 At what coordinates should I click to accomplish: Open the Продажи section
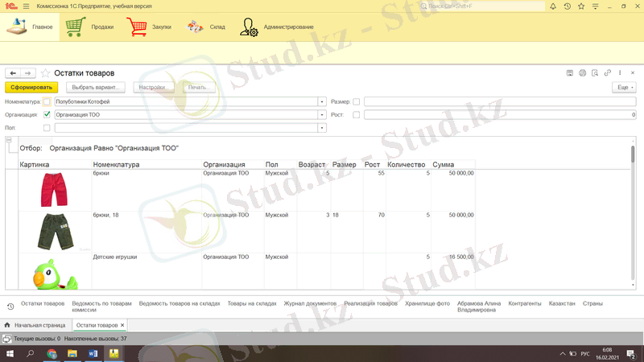click(89, 27)
